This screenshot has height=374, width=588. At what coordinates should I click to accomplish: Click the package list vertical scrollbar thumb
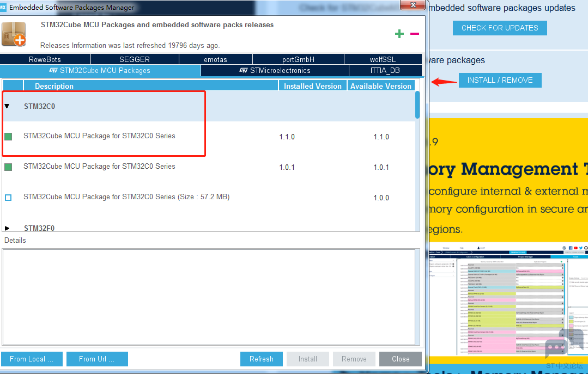coord(417,105)
